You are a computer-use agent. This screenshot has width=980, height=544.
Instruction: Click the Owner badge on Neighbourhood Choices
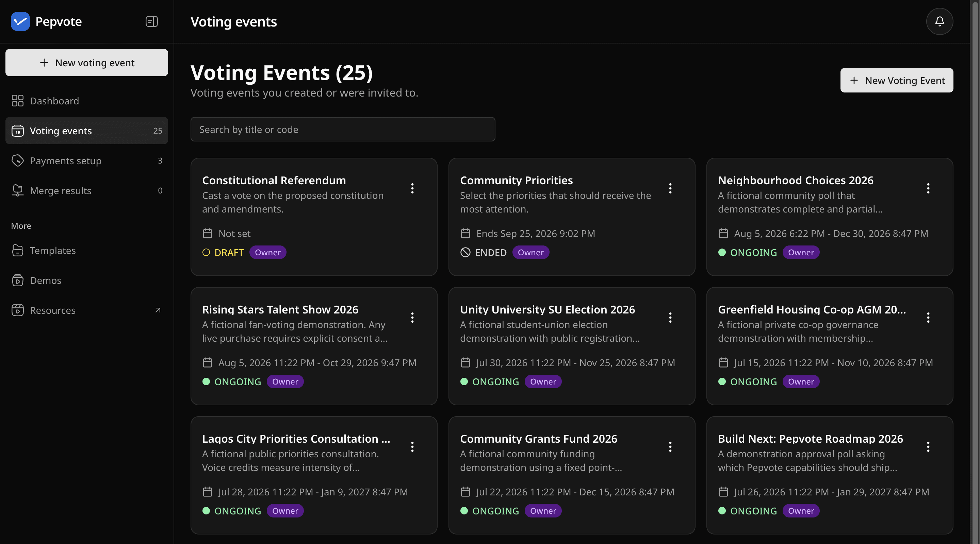[801, 252]
